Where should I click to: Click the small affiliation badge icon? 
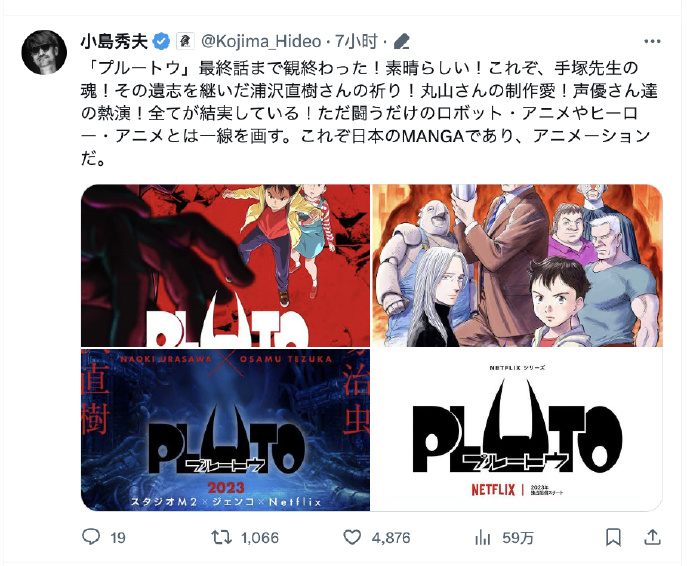tap(185, 41)
